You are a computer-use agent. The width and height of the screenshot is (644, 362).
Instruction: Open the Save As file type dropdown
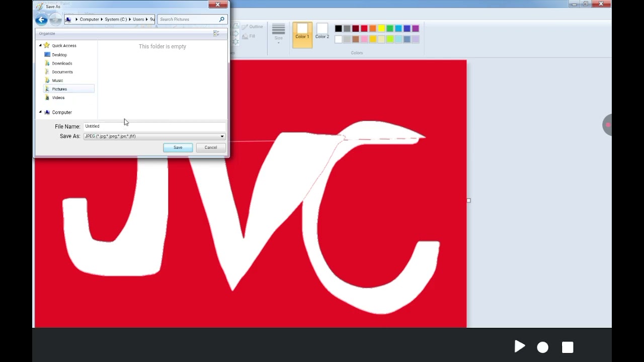coord(222,136)
